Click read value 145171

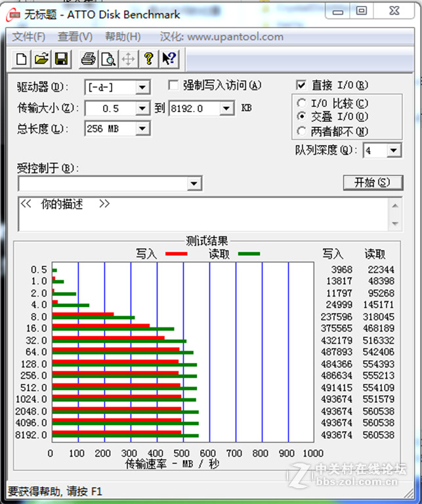(x=379, y=304)
